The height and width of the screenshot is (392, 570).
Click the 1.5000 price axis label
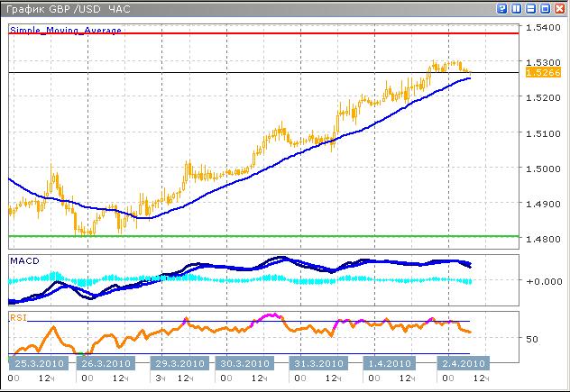click(541, 169)
